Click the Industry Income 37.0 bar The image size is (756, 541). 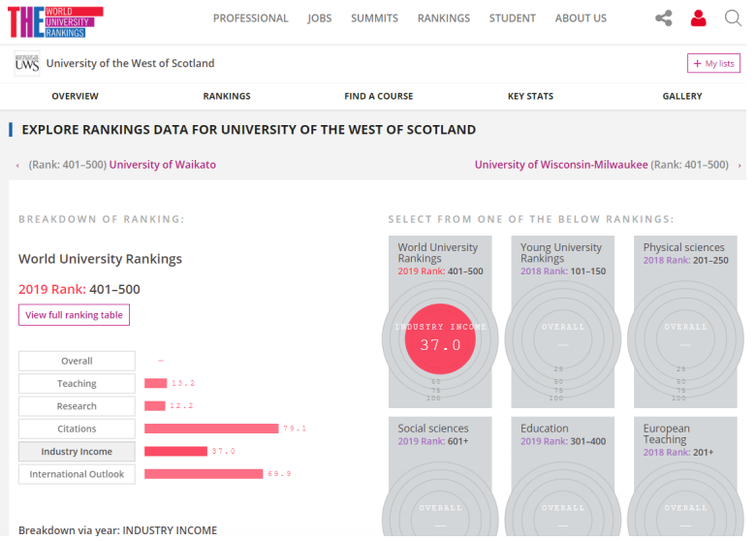coord(175,451)
